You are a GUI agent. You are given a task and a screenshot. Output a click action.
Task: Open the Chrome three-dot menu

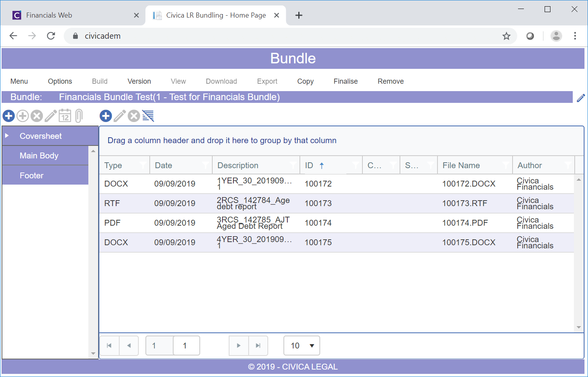click(x=575, y=36)
